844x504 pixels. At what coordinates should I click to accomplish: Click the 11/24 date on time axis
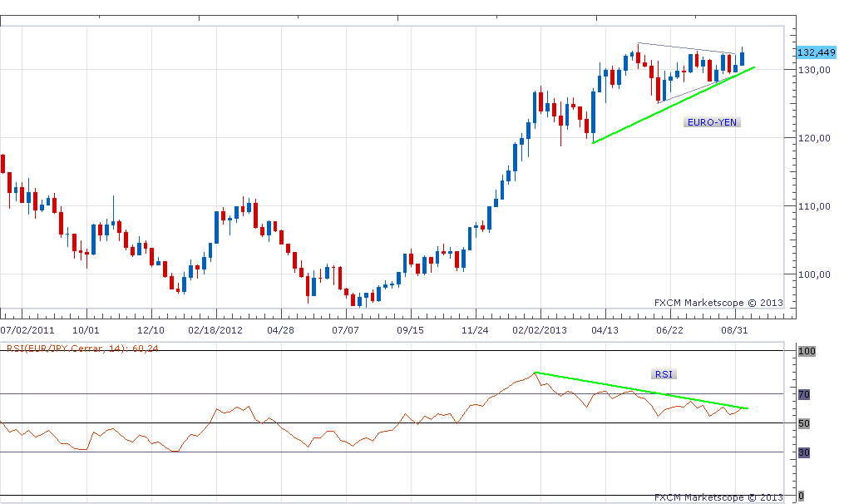(x=474, y=330)
